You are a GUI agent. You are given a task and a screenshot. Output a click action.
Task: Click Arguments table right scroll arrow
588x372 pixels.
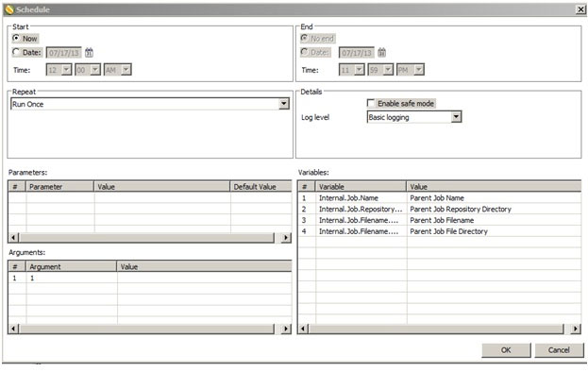[x=286, y=329]
